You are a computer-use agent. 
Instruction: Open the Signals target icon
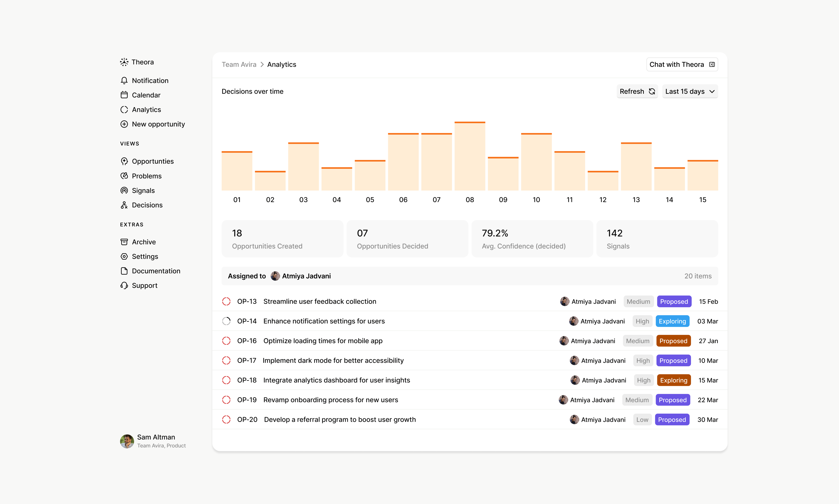(124, 190)
